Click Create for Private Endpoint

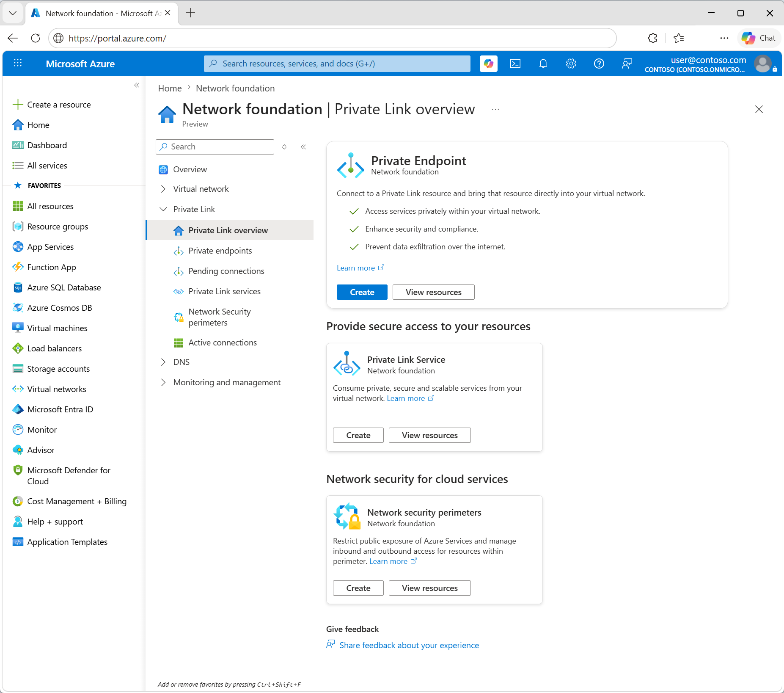(x=362, y=292)
